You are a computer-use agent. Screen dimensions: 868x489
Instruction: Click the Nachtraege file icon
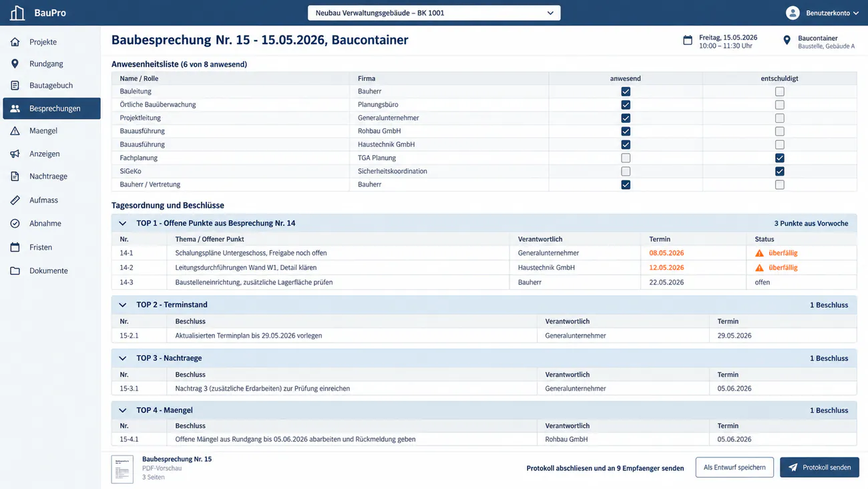click(x=15, y=176)
